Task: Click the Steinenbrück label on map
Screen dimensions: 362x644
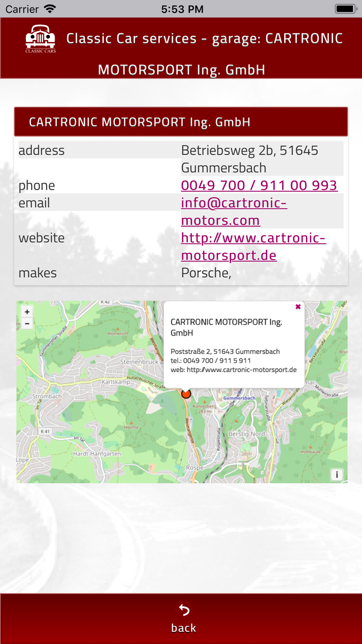Action: pyautogui.click(x=139, y=361)
